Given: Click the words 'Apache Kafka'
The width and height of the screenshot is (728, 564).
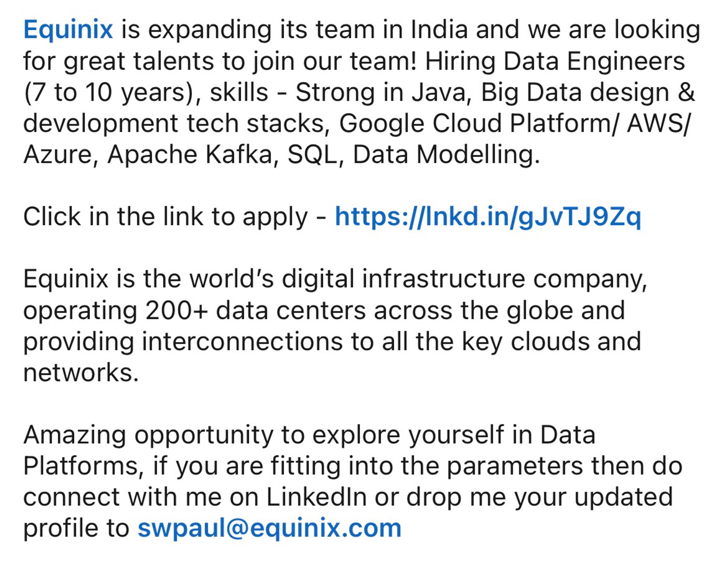Looking at the screenshot, I should coord(189,154).
